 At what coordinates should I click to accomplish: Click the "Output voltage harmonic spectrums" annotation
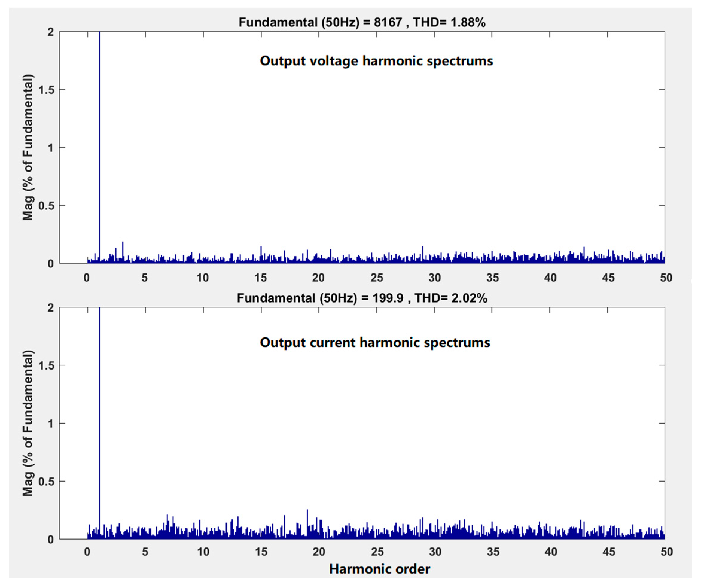(376, 61)
